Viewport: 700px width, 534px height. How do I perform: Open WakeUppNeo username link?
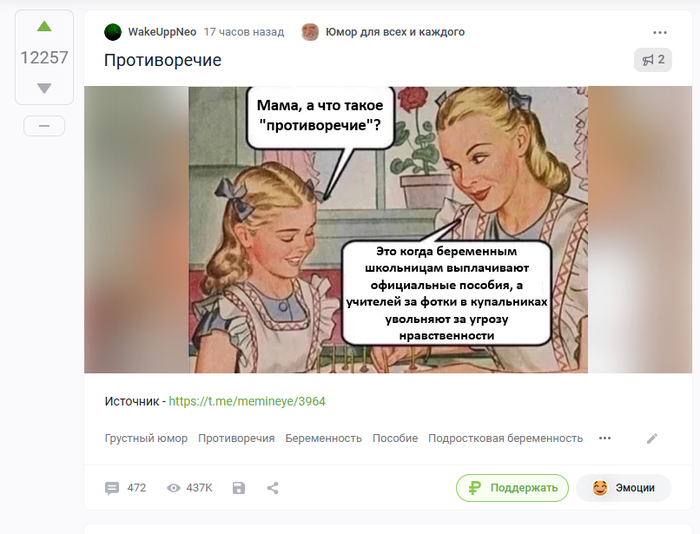coord(162,32)
